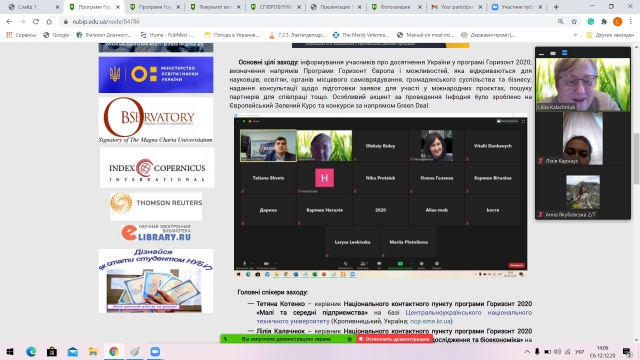The height and width of the screenshot is (360, 640).
Task: Switch to the 'Фотогалерея' tab
Action: coord(395,7)
